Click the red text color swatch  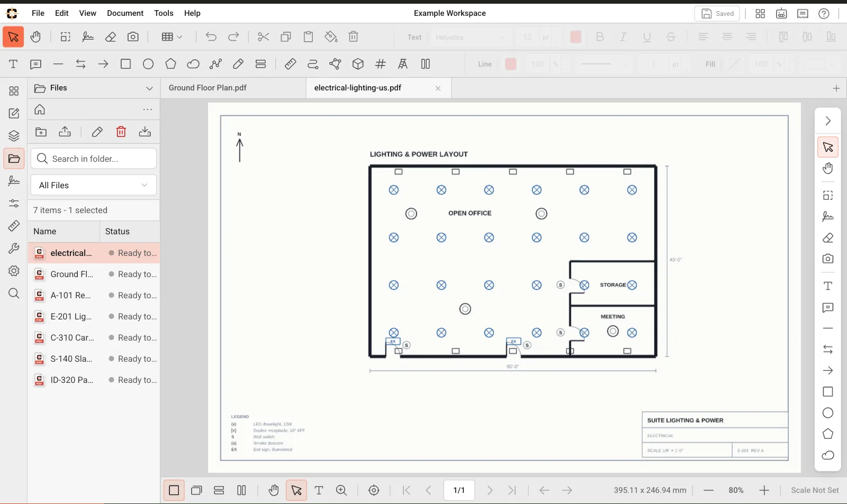point(575,37)
